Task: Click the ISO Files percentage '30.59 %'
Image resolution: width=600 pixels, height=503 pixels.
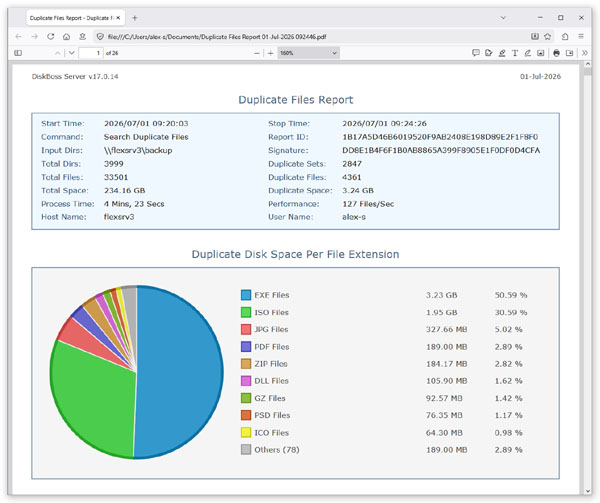Action: click(x=510, y=312)
